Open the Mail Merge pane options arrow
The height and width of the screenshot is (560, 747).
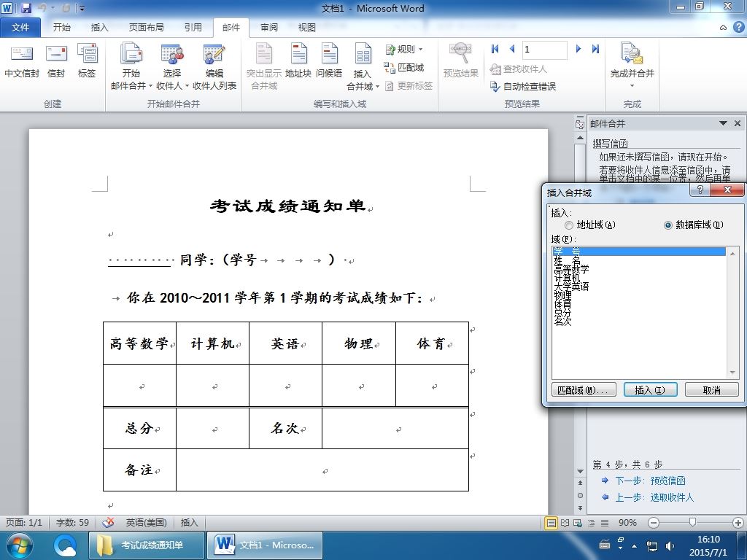point(723,123)
